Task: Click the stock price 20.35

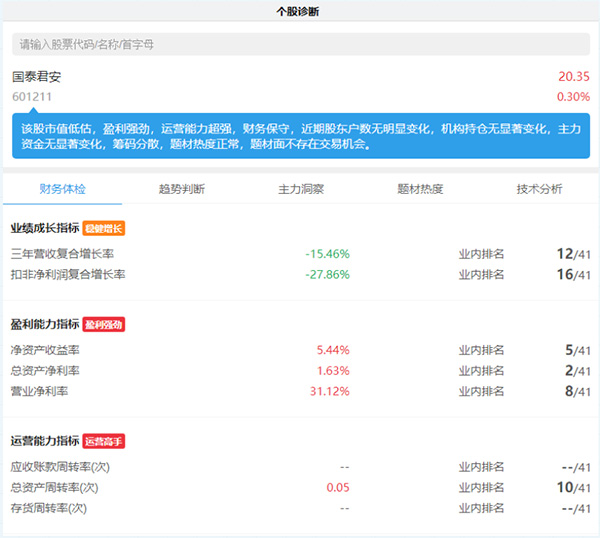Action: [573, 77]
